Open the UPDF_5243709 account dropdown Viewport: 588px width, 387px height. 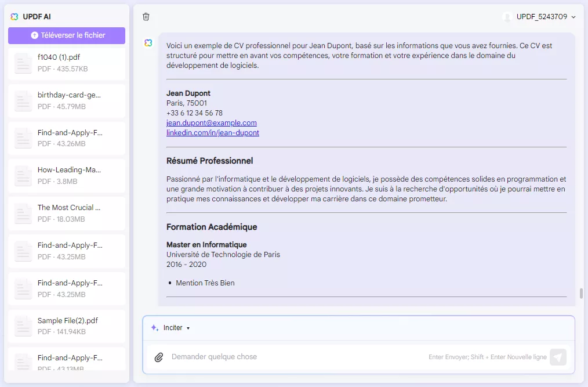[x=542, y=17]
